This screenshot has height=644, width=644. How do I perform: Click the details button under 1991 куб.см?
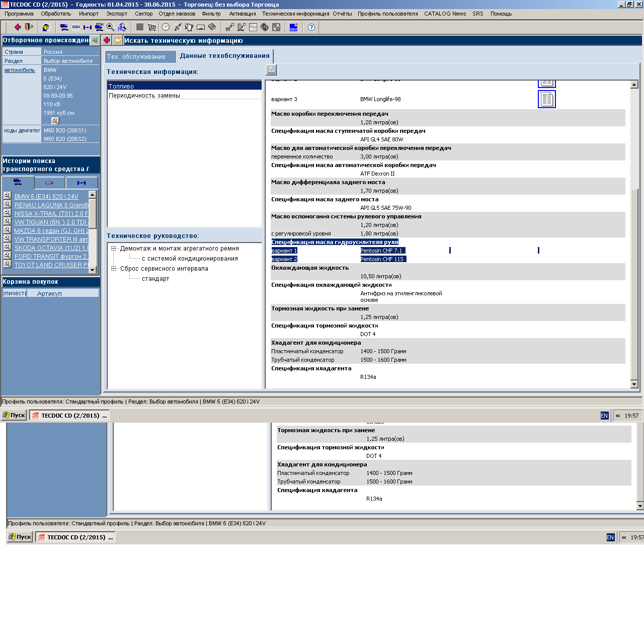pyautogui.click(x=55, y=121)
